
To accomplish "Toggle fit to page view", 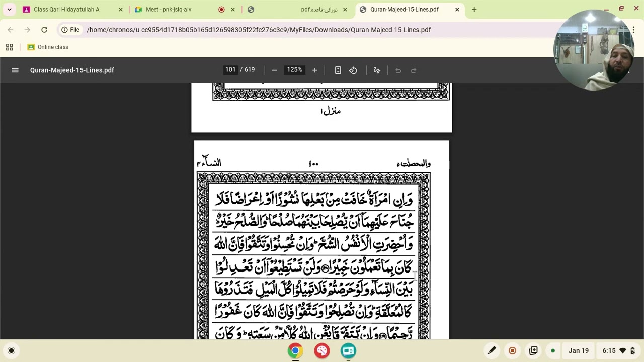I will [338, 70].
